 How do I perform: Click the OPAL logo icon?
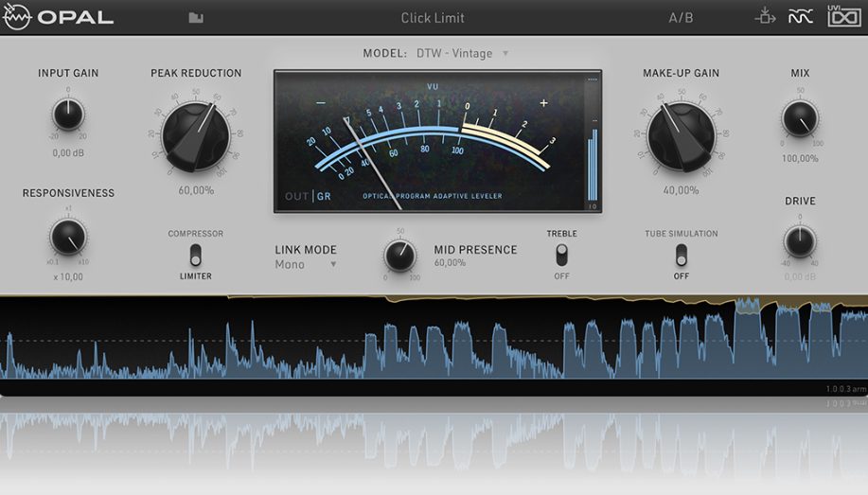point(17,17)
